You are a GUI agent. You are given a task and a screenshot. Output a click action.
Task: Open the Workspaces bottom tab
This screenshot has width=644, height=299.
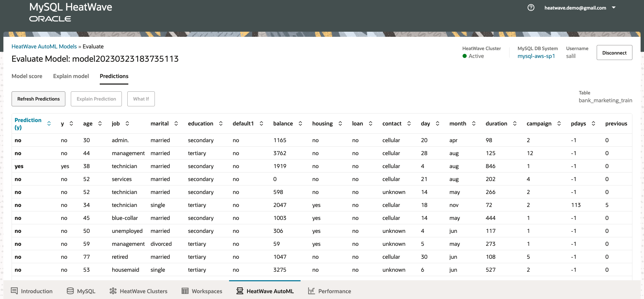tap(202, 291)
